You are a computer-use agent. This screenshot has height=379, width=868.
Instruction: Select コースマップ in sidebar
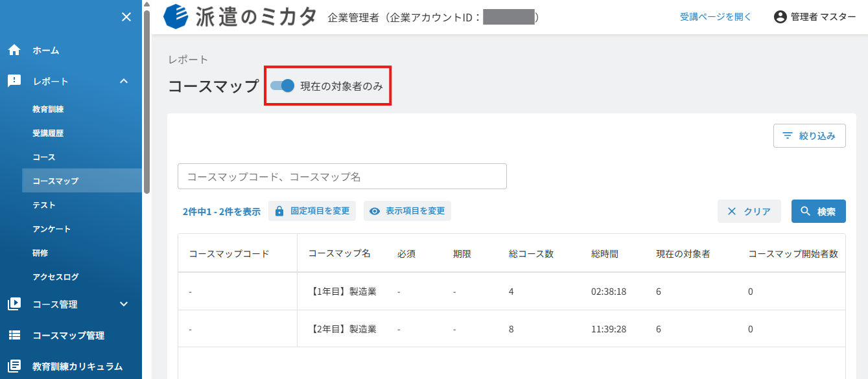click(82, 181)
